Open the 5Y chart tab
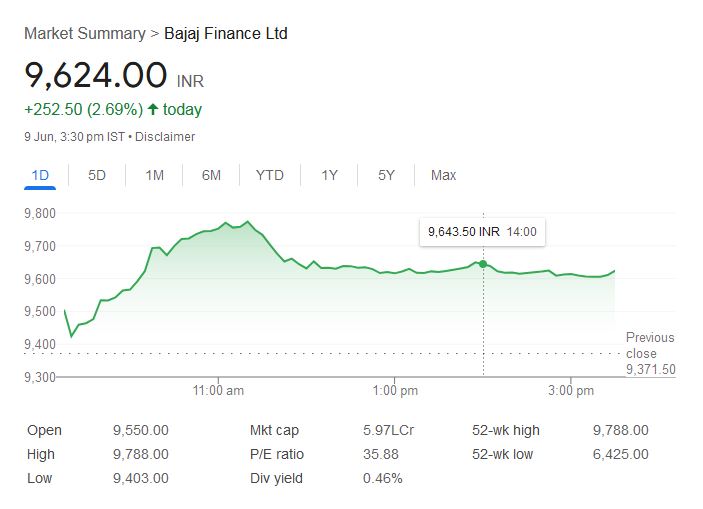The height and width of the screenshot is (509, 703). 386,175
